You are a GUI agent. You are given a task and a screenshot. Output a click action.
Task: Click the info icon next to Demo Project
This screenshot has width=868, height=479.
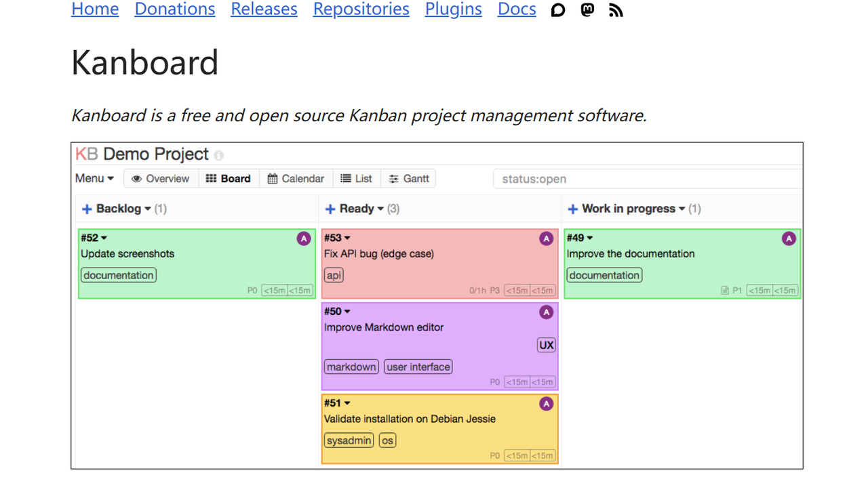pyautogui.click(x=218, y=155)
